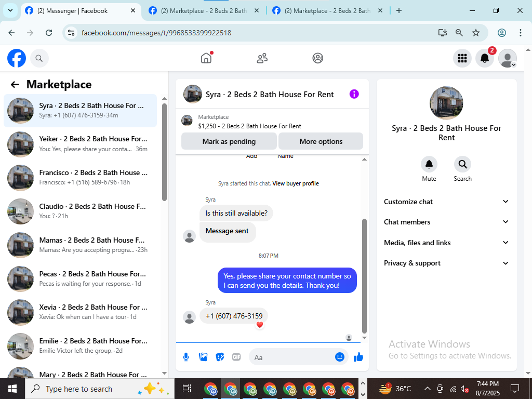Click the address bar URL

(x=156, y=33)
